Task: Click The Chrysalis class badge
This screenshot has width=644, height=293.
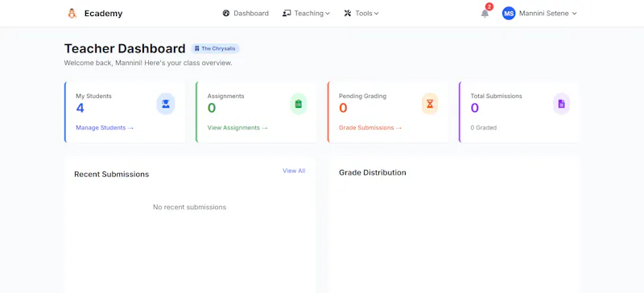Action: 215,48
